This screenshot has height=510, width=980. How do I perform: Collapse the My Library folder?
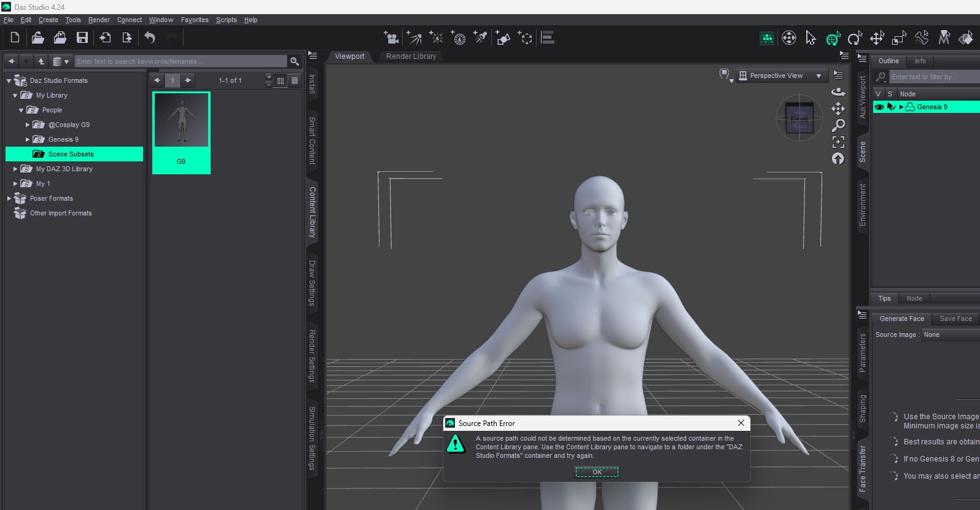[15, 95]
